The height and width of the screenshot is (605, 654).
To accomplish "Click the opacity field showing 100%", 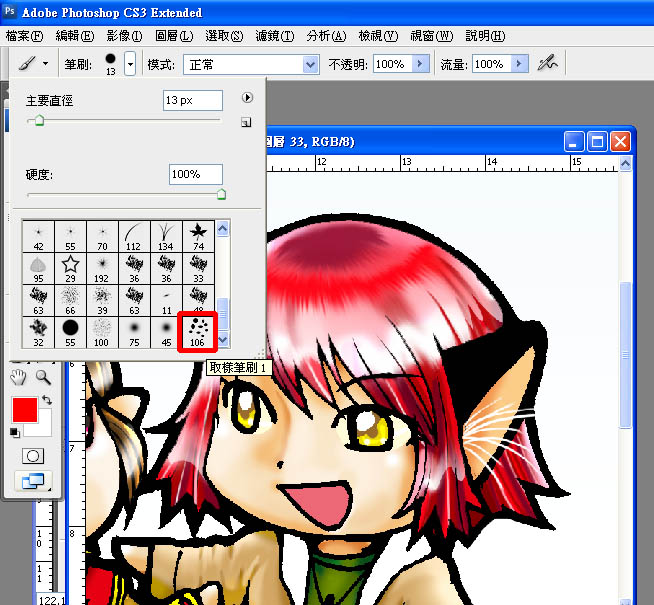I will [x=392, y=64].
